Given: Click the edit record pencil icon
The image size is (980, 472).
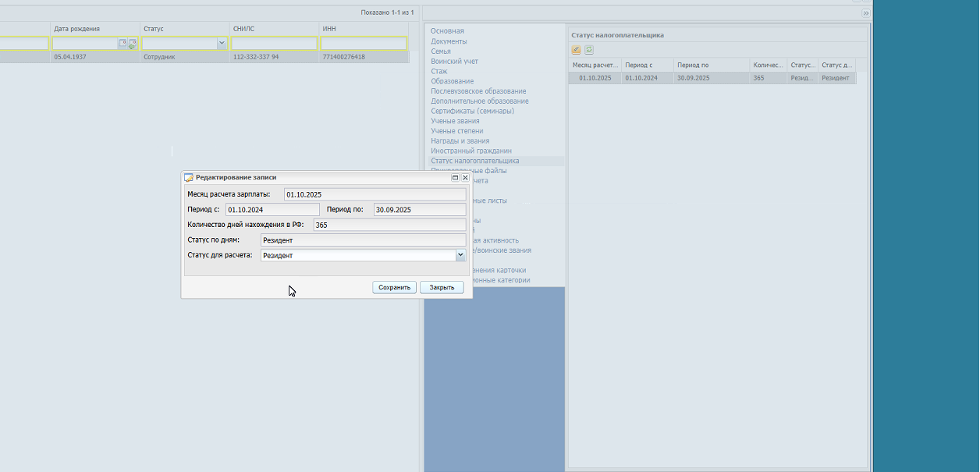Looking at the screenshot, I should coord(576,50).
